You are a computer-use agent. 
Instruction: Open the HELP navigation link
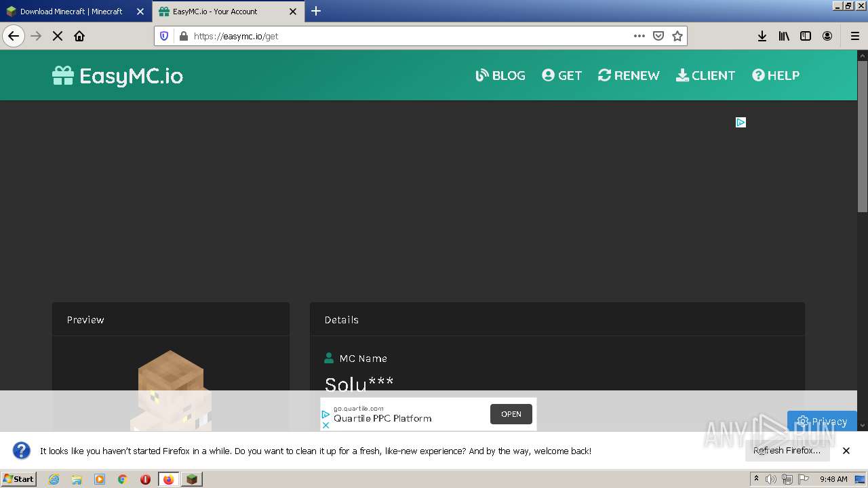[x=775, y=75]
